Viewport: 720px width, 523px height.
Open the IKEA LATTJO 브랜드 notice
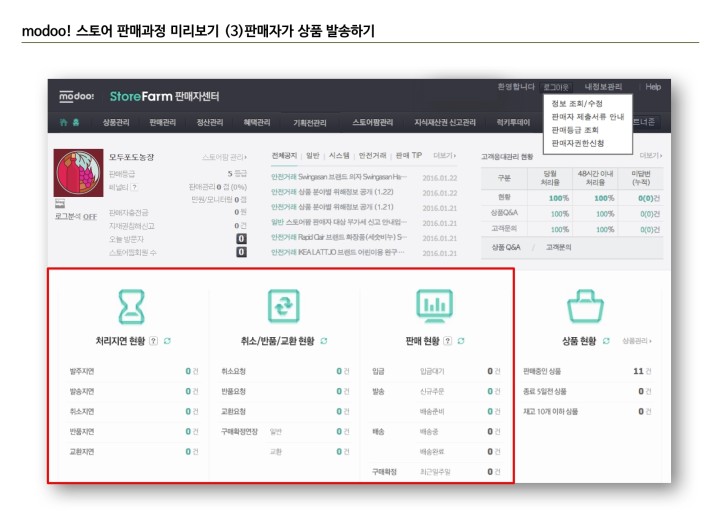point(338,252)
